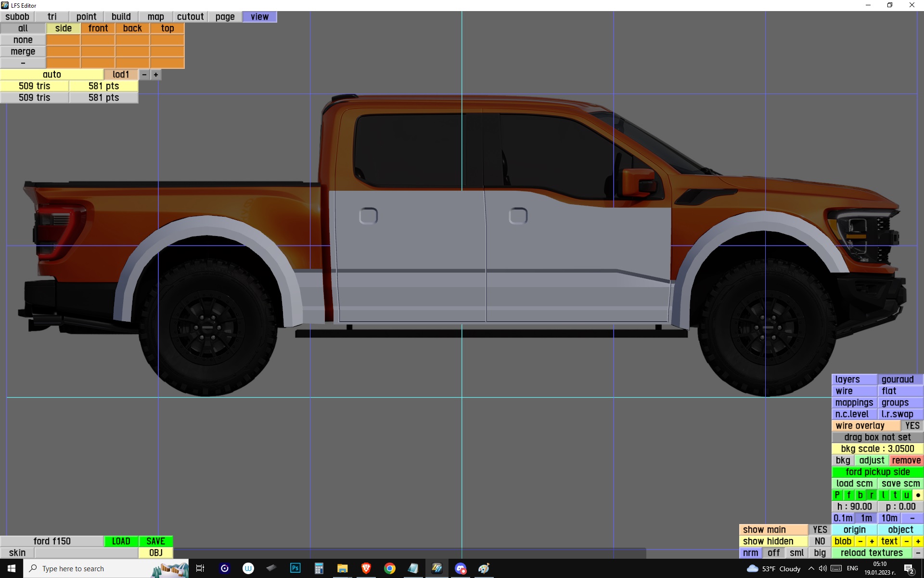Open Photoshop from the taskbar
Screen dimensions: 924x578
pos(295,568)
